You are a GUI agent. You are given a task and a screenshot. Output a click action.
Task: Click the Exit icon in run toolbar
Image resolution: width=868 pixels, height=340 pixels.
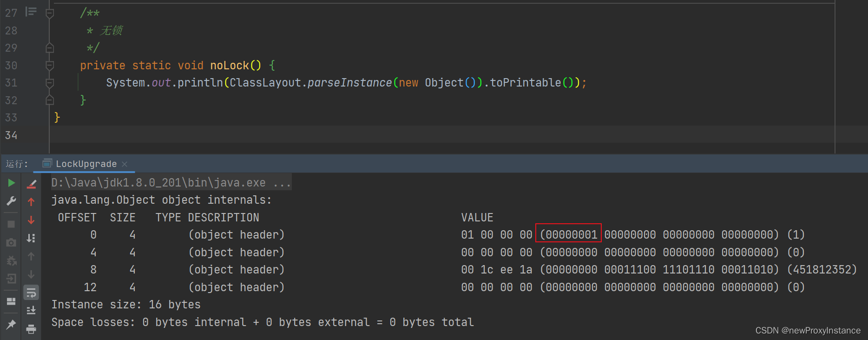(x=11, y=278)
